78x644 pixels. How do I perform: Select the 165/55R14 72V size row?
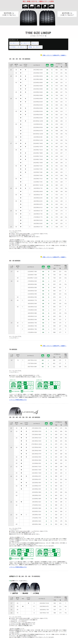pos(38,227)
